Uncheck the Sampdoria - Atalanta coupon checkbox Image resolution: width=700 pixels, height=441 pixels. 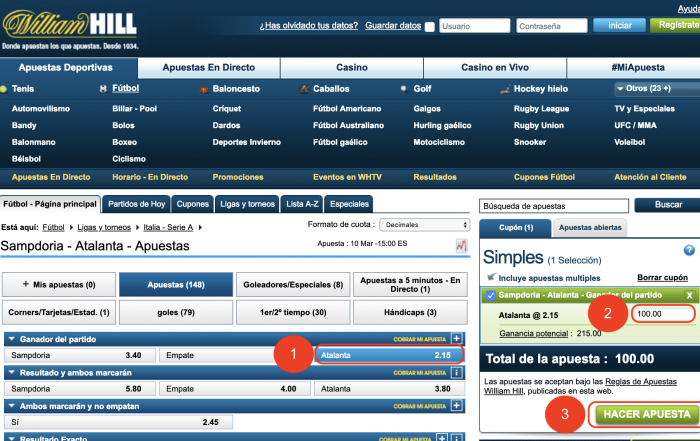click(x=491, y=295)
